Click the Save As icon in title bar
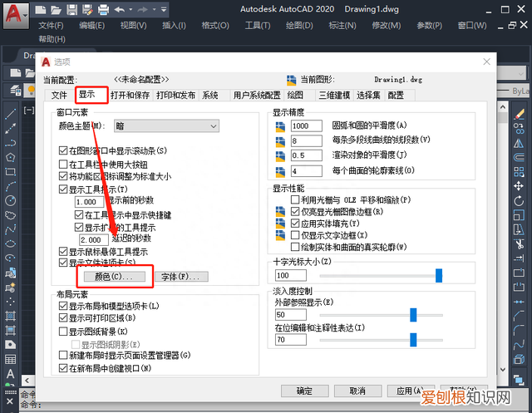This screenshot has height=413, width=532. pyautogui.click(x=87, y=9)
